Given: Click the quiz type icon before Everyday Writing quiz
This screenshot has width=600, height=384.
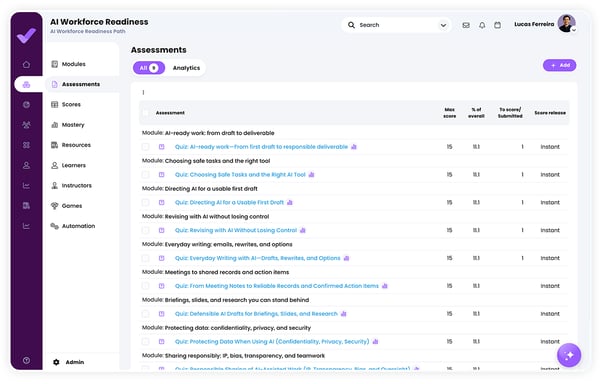Looking at the screenshot, I should (x=161, y=258).
